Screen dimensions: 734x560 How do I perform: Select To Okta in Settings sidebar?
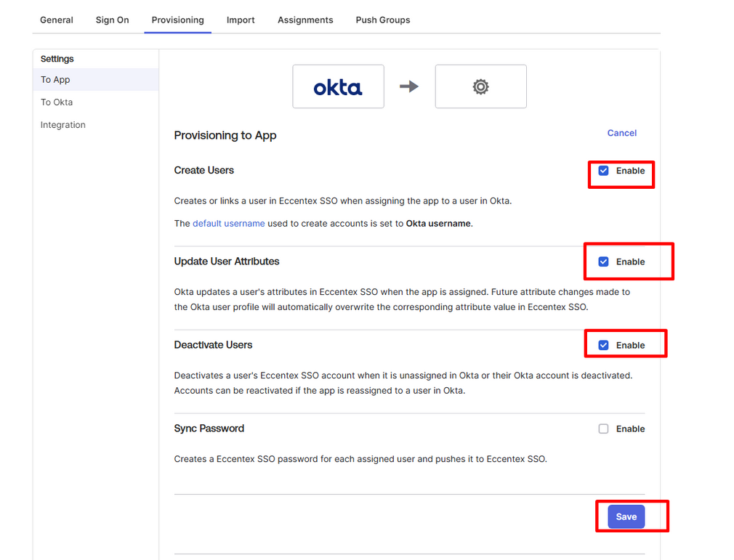coord(96,102)
